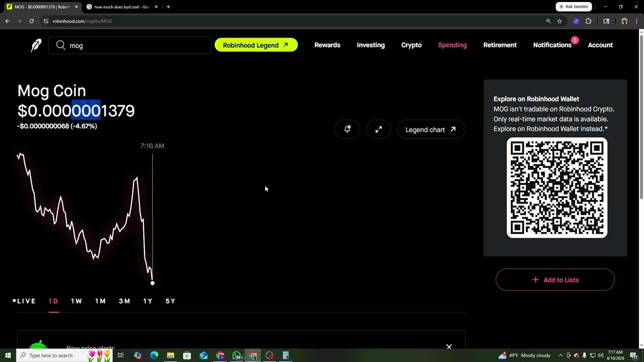Screen dimensions: 644x362
Task: Open the Windows Start menu
Action: [8, 355]
